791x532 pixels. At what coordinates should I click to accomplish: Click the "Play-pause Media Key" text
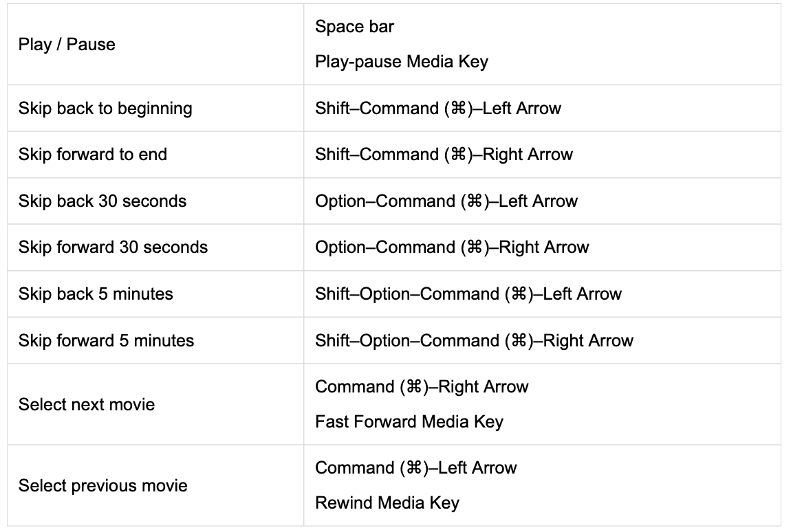[x=401, y=62]
